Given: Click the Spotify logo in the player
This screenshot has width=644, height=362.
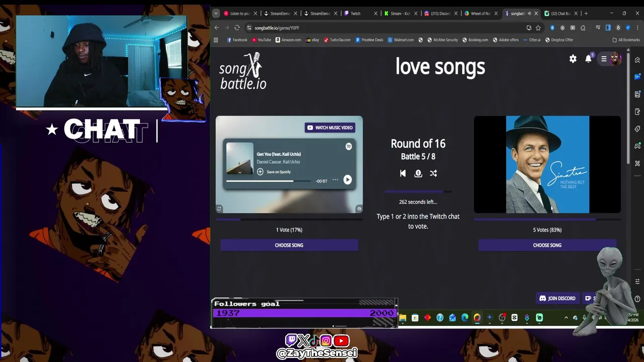Looking at the screenshot, I should (349, 146).
